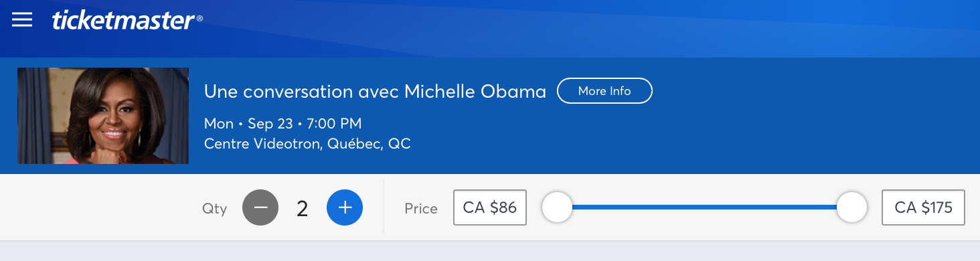Increase ticket quantity with plus button

345,207
